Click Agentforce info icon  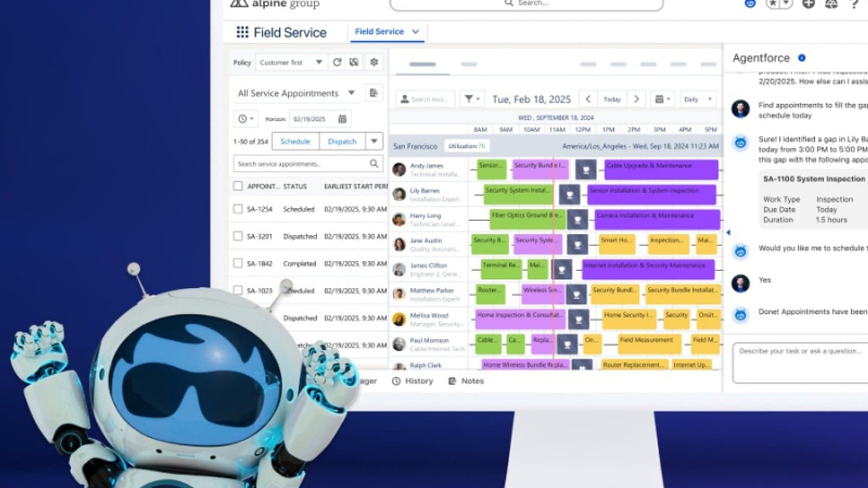[x=801, y=57]
